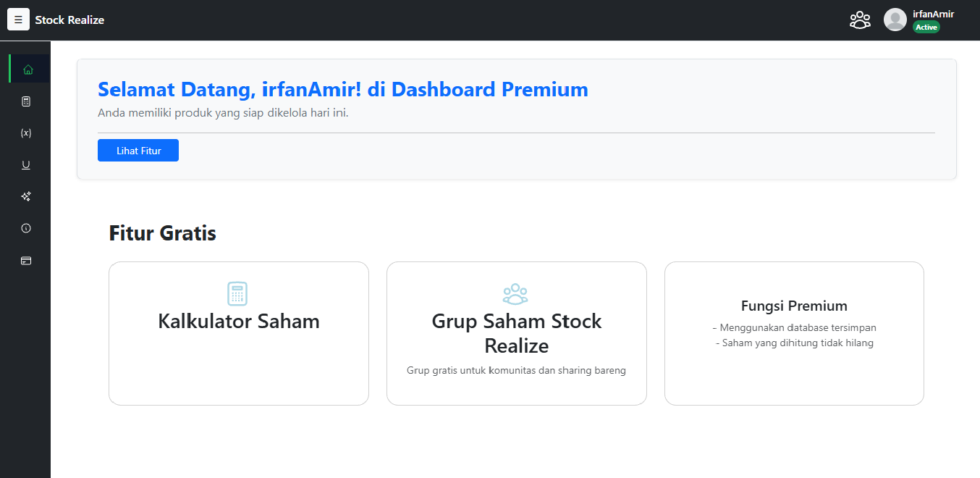Image resolution: width=980 pixels, height=478 pixels.
Task: Open the info circle icon in sidebar
Action: [26, 228]
